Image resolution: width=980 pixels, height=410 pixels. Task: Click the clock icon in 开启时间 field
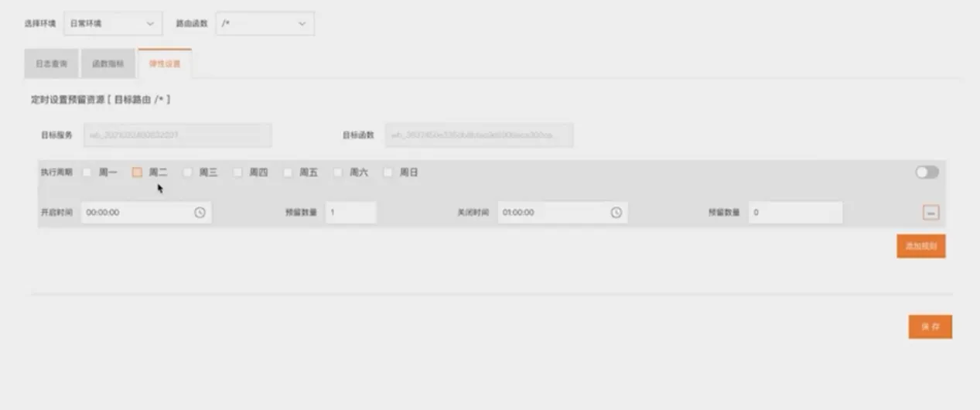200,213
